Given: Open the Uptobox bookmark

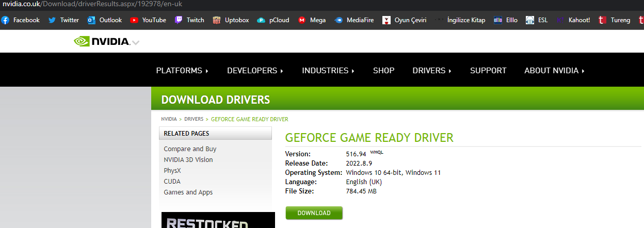Looking at the screenshot, I should pyautogui.click(x=231, y=20).
